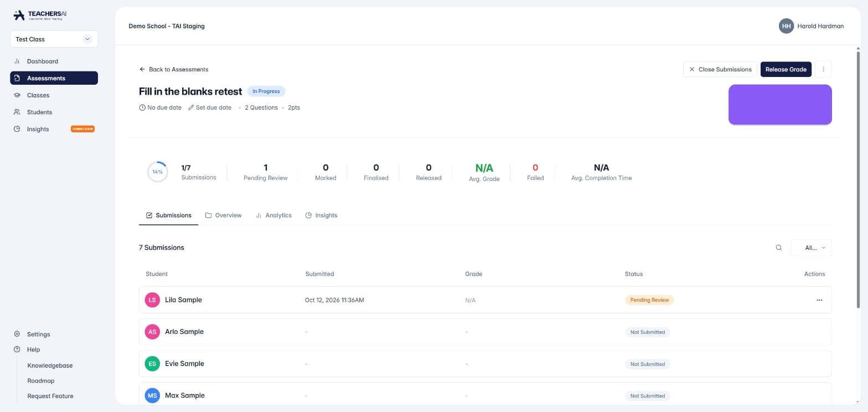This screenshot has height=412, width=868.
Task: Go Back to Assessments
Action: (174, 69)
